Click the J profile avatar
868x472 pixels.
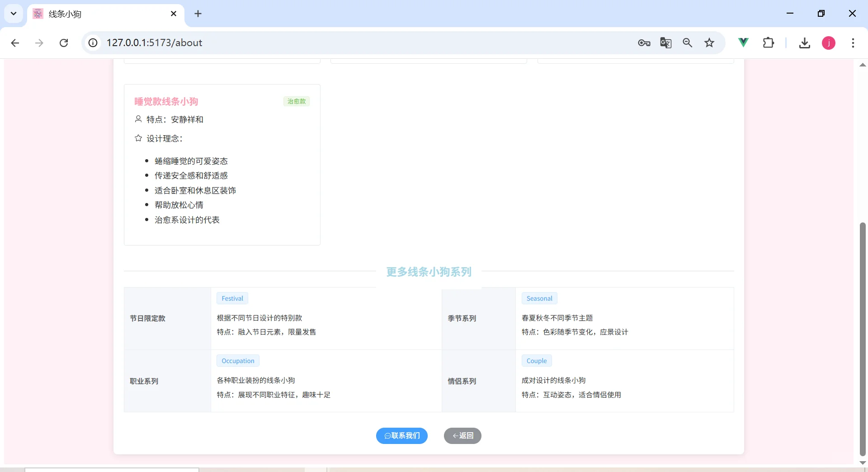click(828, 43)
